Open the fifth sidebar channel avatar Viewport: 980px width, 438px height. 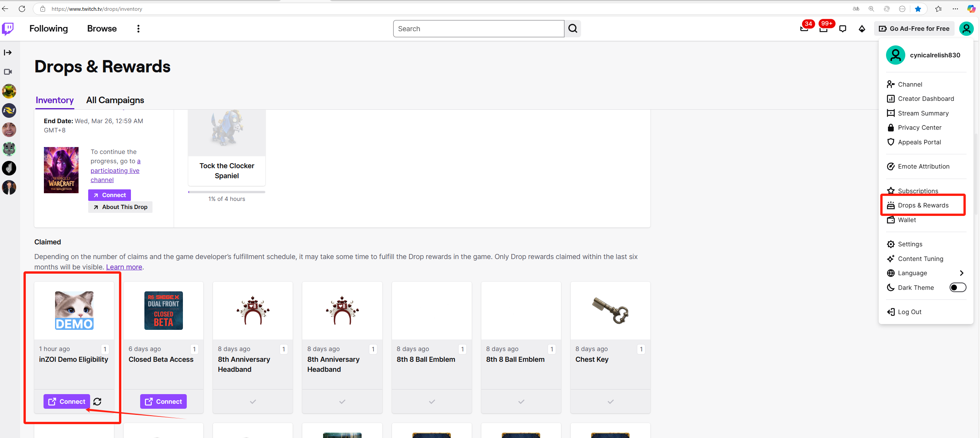coord(9,168)
